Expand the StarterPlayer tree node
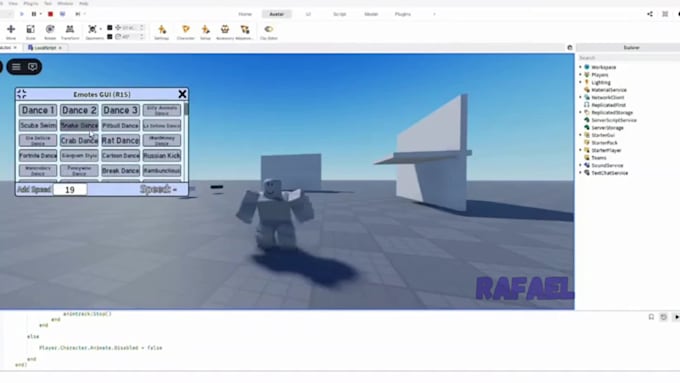This screenshot has height=383, width=680. point(580,150)
